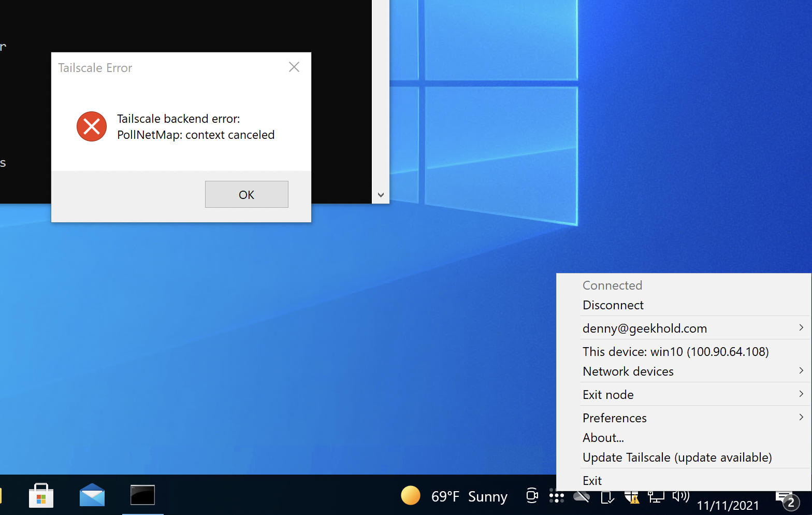
Task: Click scrollbar down arrow in console window
Action: [381, 195]
